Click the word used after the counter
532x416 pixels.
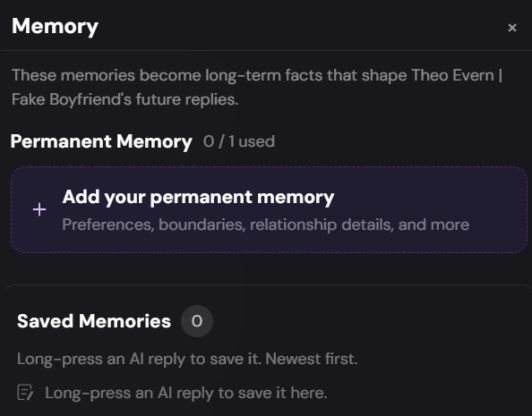pyautogui.click(x=256, y=141)
